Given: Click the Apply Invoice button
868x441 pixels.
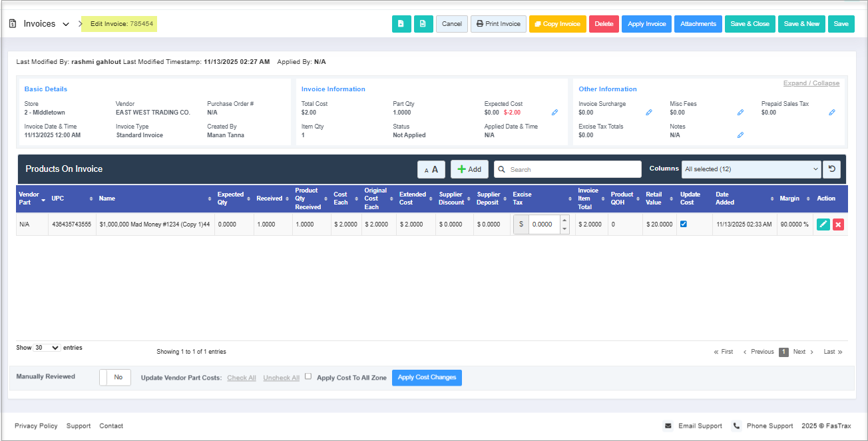Looking at the screenshot, I should [x=646, y=24].
